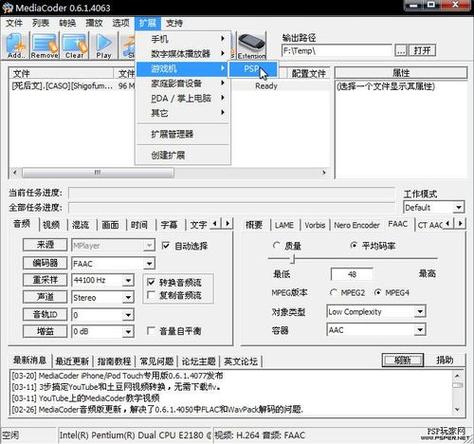Open the 编码器 FAAC dropdown

(149, 264)
